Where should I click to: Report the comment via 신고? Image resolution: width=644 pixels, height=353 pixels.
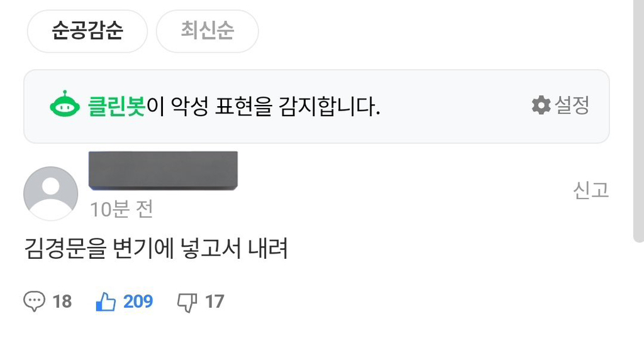(591, 191)
